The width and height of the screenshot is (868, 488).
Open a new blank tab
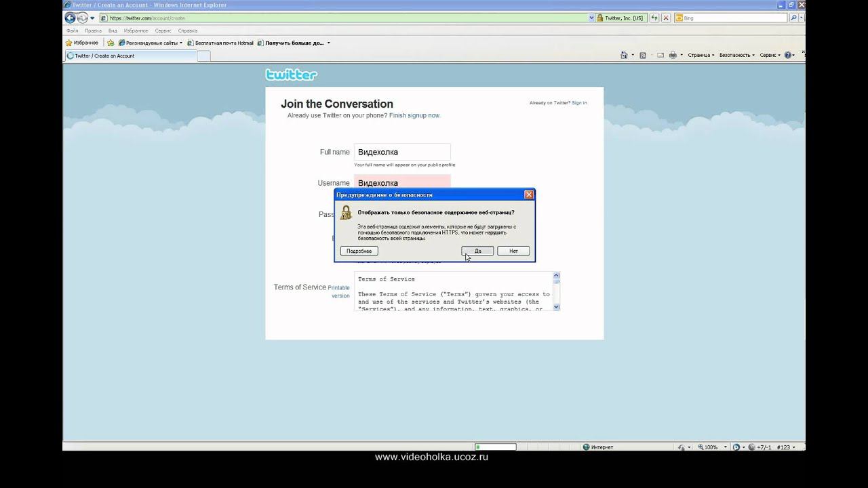click(x=203, y=56)
